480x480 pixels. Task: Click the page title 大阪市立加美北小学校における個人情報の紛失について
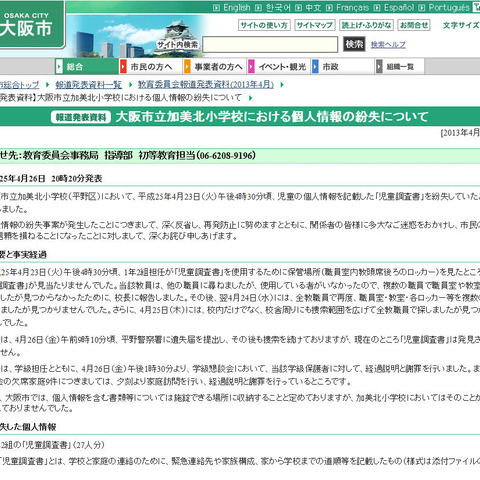[272, 117]
